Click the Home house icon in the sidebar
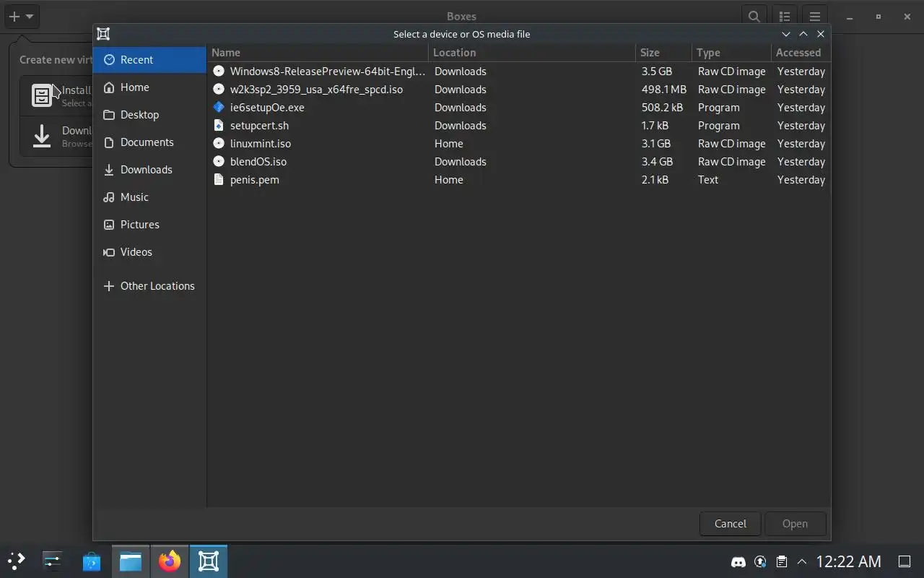This screenshot has height=578, width=924. [x=109, y=87]
